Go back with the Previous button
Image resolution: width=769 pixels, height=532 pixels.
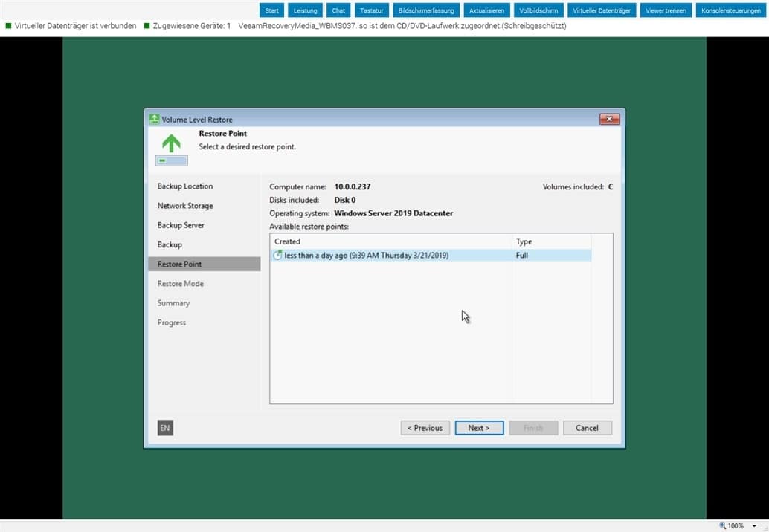tap(425, 428)
